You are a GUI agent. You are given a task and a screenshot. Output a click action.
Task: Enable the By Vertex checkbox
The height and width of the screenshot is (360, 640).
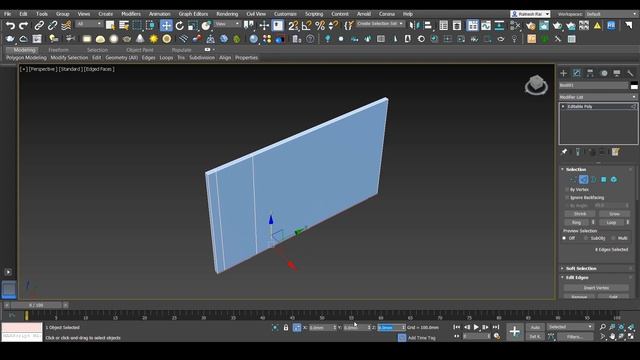pyautogui.click(x=567, y=190)
